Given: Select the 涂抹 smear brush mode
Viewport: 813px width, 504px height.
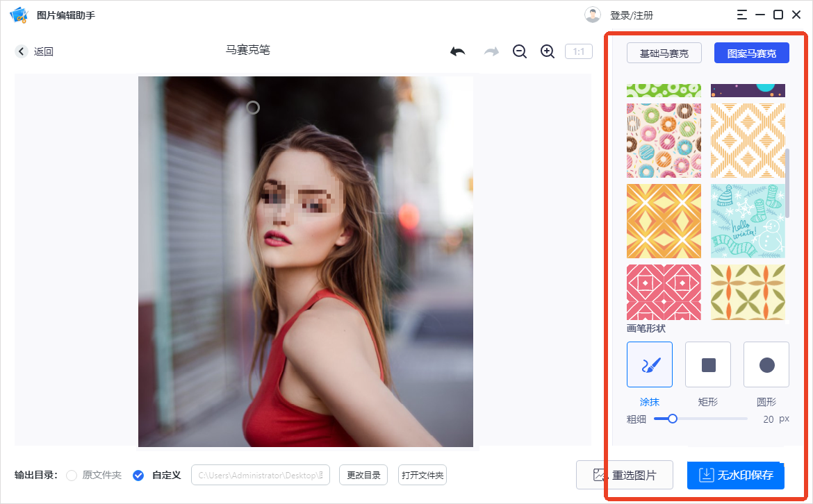Looking at the screenshot, I should [650, 364].
